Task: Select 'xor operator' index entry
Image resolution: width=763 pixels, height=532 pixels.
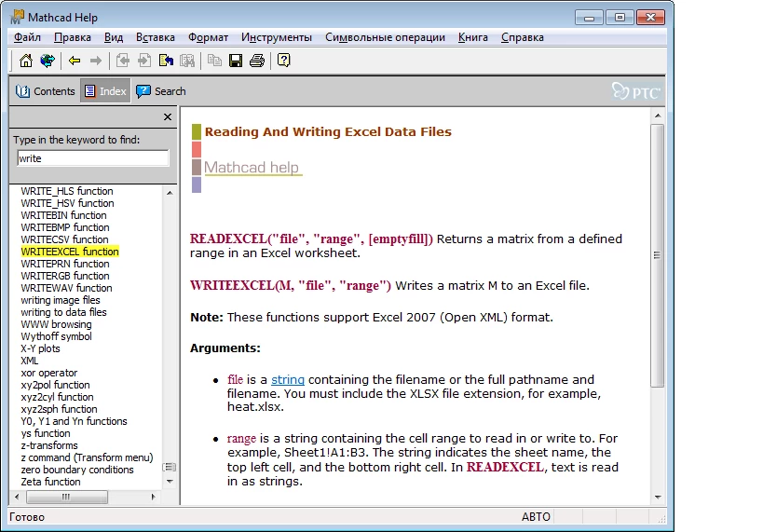Action: click(48, 374)
